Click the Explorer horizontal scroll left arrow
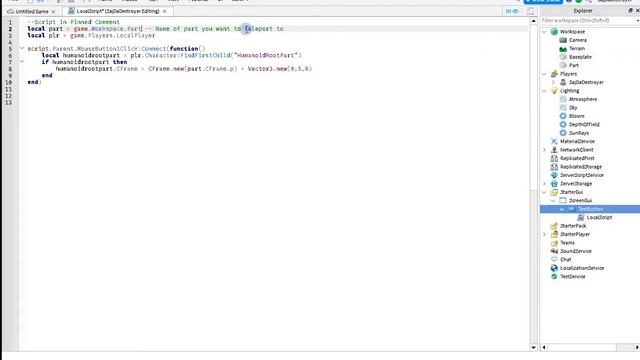Viewport: 640px width, 360px height. [x=544, y=347]
